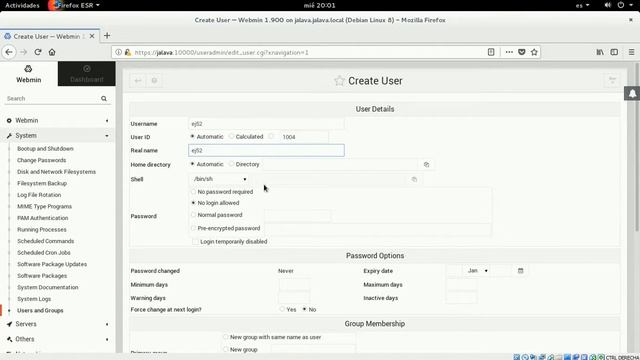Bookmark this page with the star icon
Viewport: 640px width, 360px height.
(x=534, y=52)
